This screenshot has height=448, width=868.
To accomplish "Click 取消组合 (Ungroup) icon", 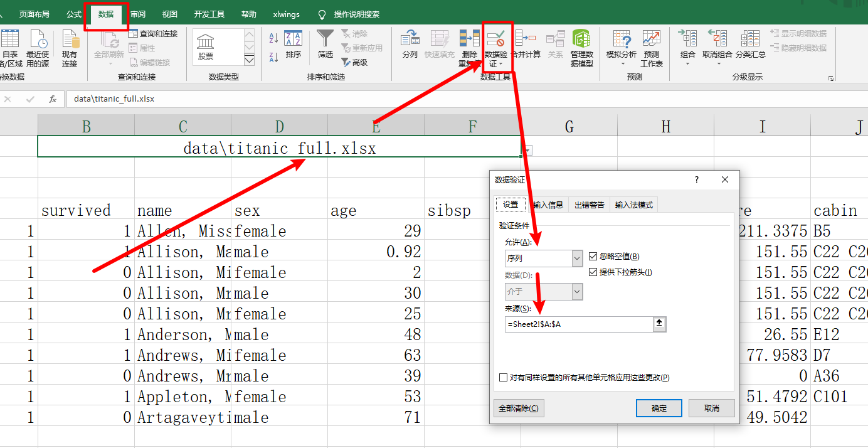I will tap(717, 39).
